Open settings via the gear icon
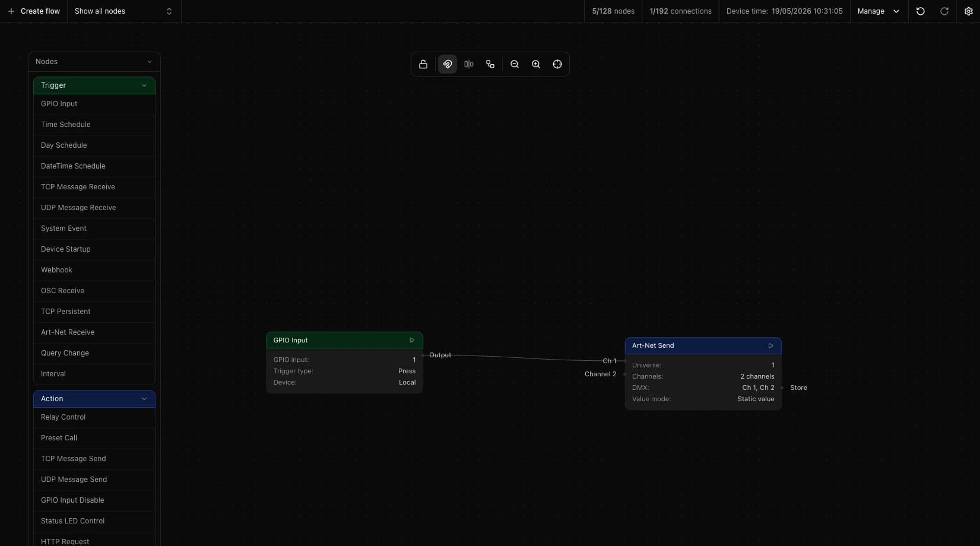The height and width of the screenshot is (546, 980). (x=969, y=11)
